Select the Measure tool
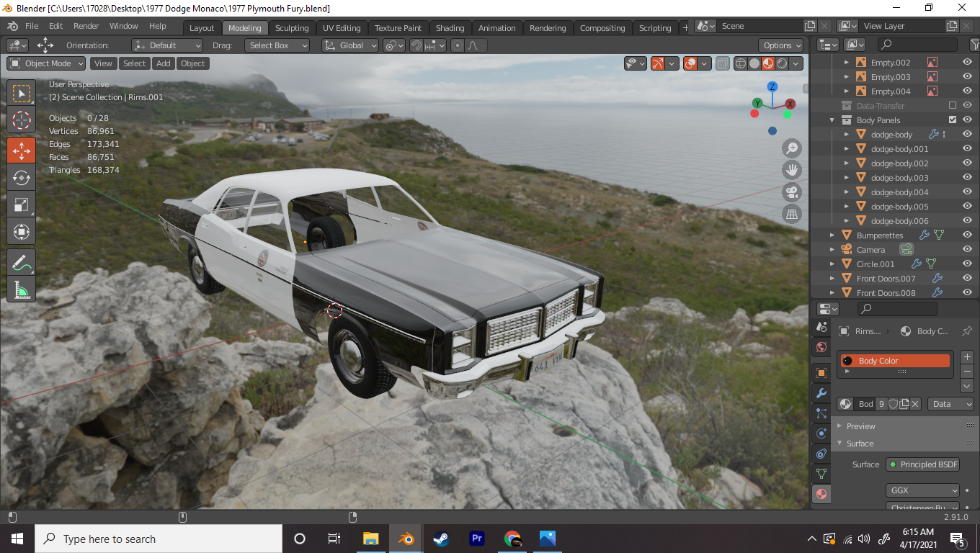The width and height of the screenshot is (980, 553). click(22, 289)
